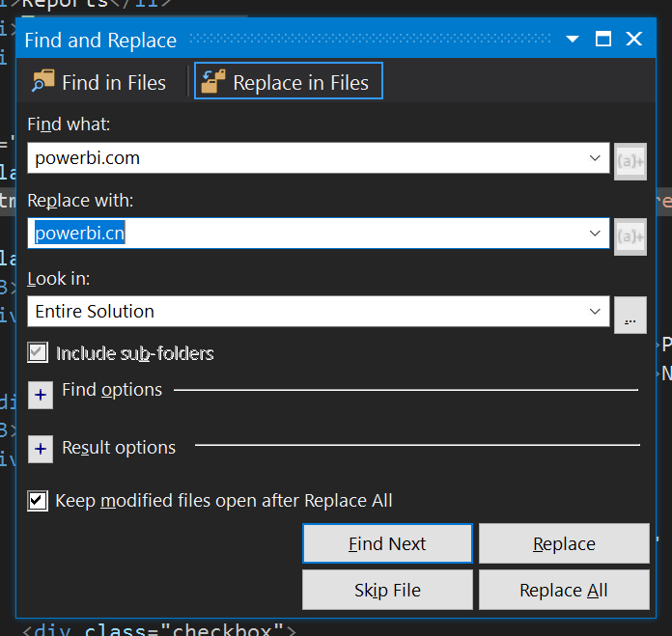Switch to the Find in Files tab

(99, 82)
